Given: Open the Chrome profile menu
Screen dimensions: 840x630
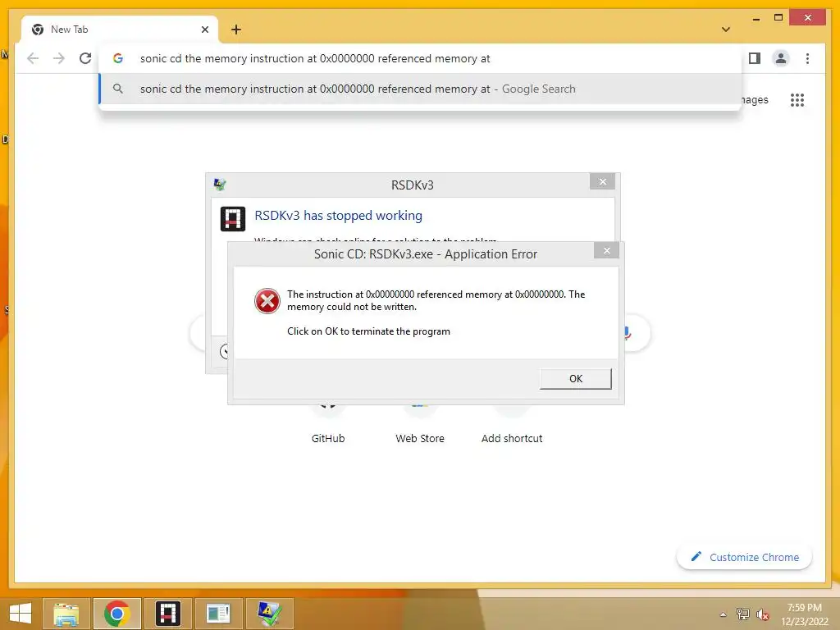Looking at the screenshot, I should pos(781,58).
